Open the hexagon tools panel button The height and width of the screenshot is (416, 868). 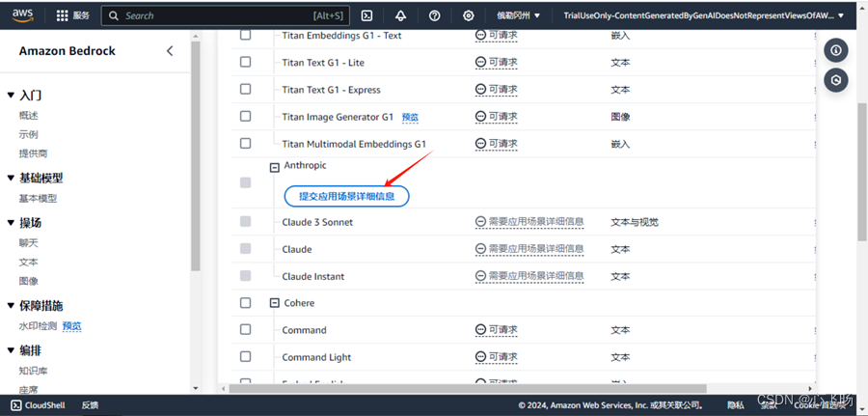[x=836, y=80]
